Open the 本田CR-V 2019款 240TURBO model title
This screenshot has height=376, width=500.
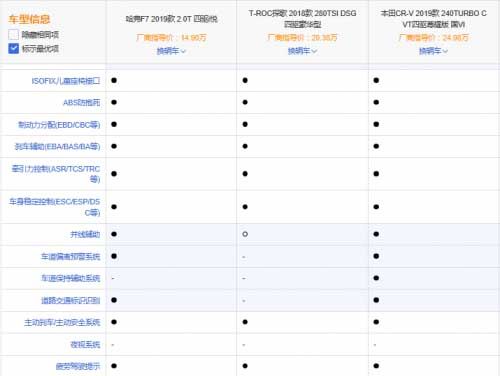click(x=433, y=19)
